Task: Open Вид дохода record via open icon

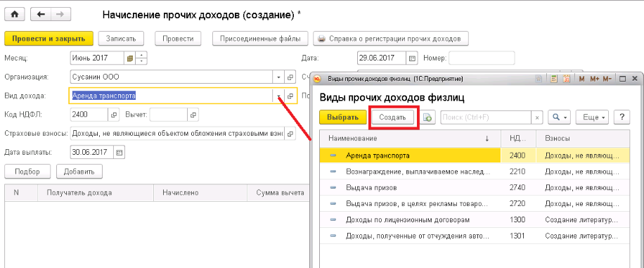Action: [290, 96]
